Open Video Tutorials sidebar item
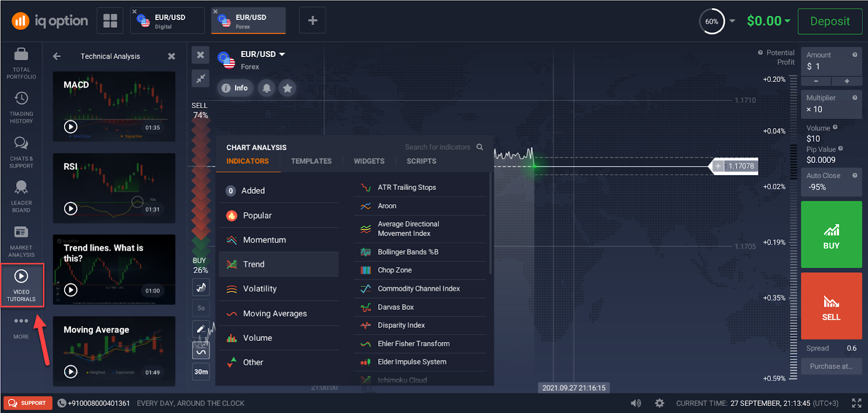The image size is (868, 413). (x=21, y=285)
